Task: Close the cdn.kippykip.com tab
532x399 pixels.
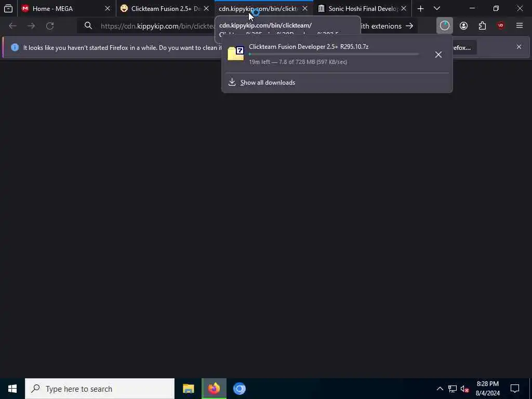Action: tap(305, 8)
